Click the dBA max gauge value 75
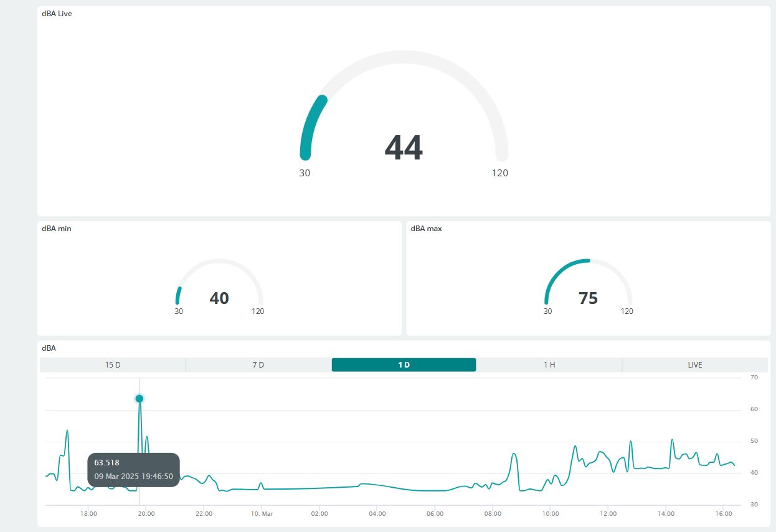The width and height of the screenshot is (776, 532). pos(588,298)
